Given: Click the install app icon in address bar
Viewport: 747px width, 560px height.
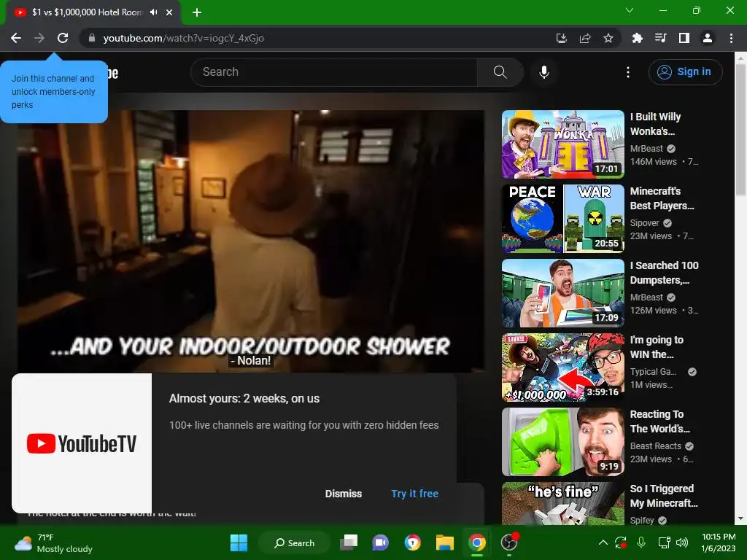Looking at the screenshot, I should tap(562, 38).
